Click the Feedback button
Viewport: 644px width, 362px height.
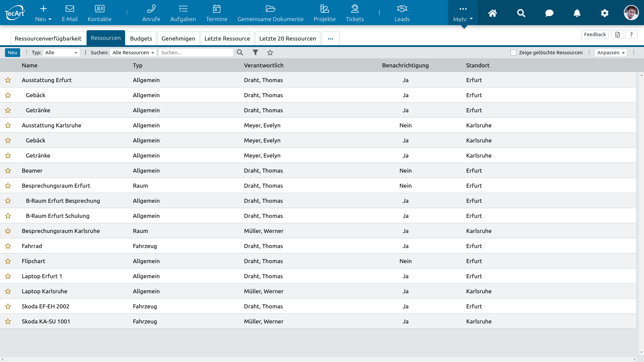tap(595, 35)
